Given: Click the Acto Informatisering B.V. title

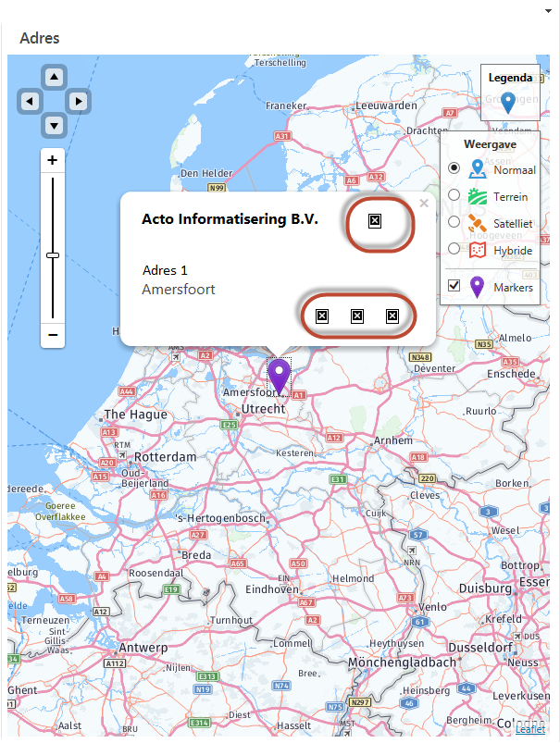Looking at the screenshot, I should (x=230, y=219).
